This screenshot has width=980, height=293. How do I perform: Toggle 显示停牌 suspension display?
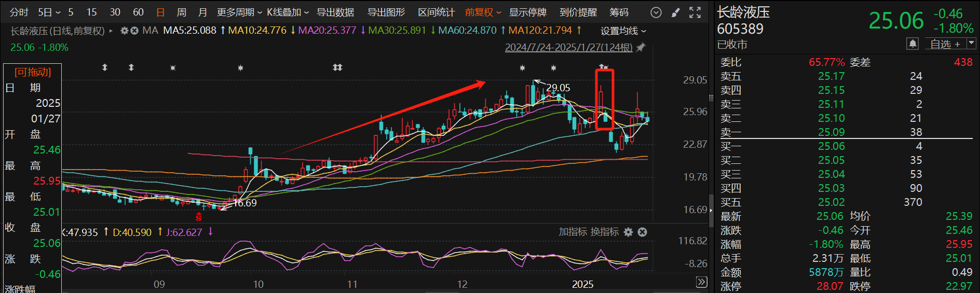527,12
